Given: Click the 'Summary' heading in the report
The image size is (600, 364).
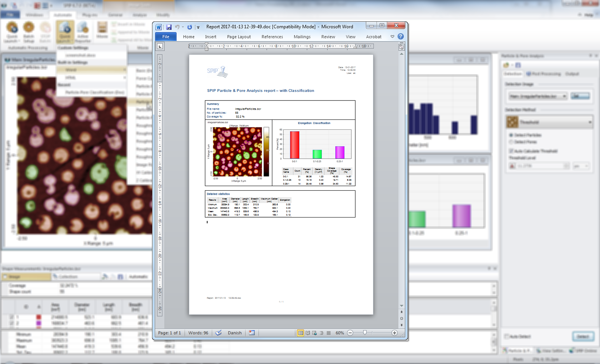Looking at the screenshot, I should point(213,104).
